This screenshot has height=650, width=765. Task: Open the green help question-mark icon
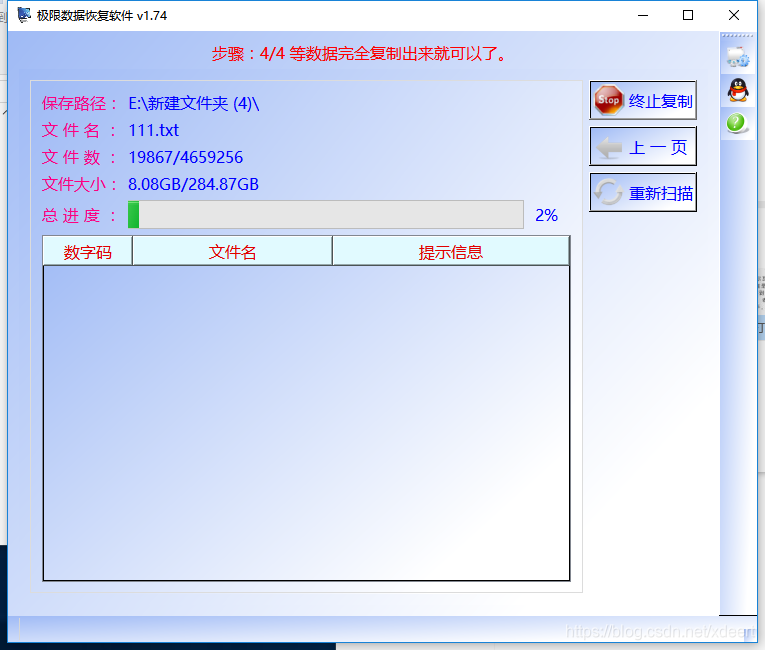pos(736,123)
